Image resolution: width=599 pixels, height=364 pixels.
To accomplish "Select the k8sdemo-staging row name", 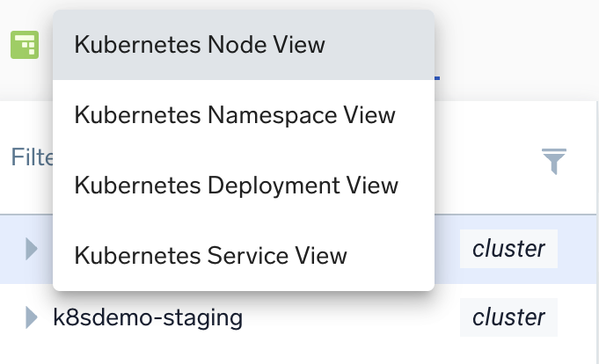I will pyautogui.click(x=148, y=317).
